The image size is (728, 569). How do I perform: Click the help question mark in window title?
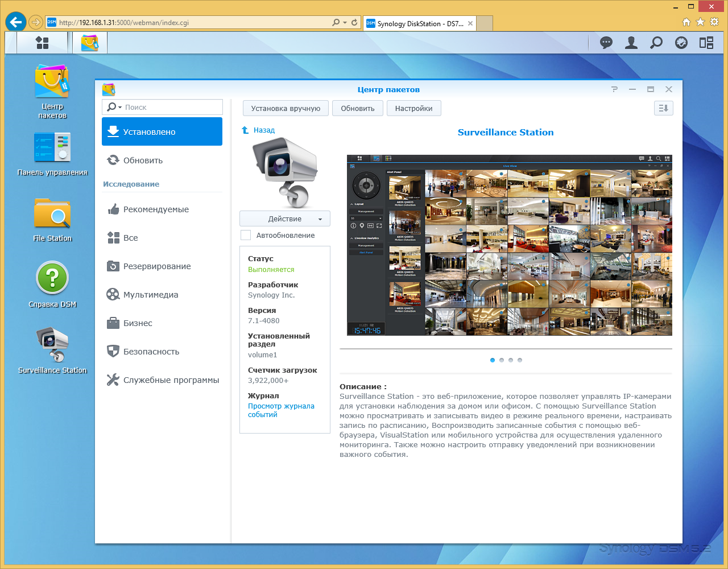tap(614, 89)
